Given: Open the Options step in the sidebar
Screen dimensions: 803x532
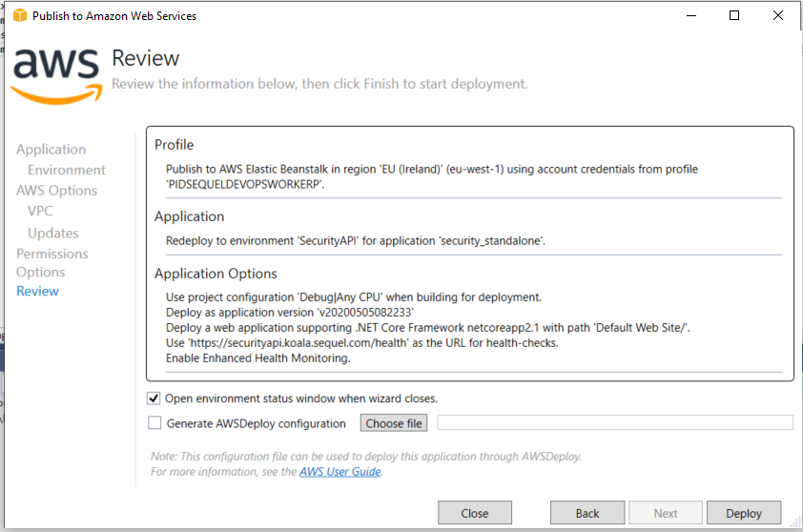Looking at the screenshot, I should [40, 272].
